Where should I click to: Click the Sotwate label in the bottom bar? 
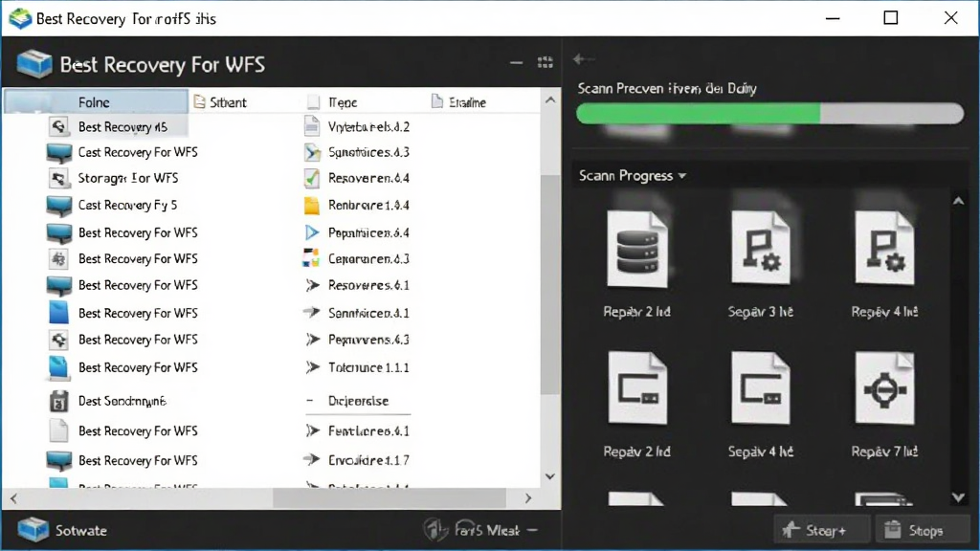click(80, 530)
